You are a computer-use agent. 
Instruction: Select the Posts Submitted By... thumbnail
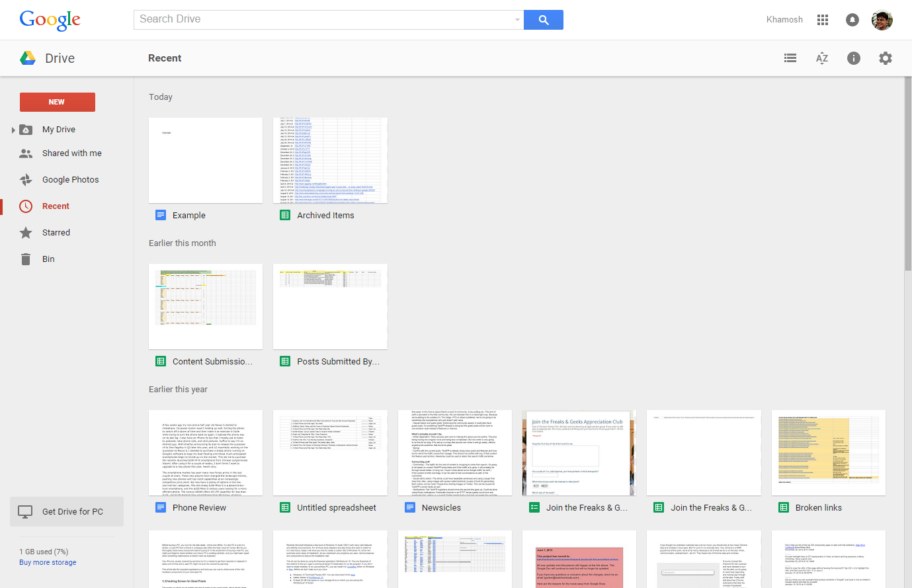[330, 306]
